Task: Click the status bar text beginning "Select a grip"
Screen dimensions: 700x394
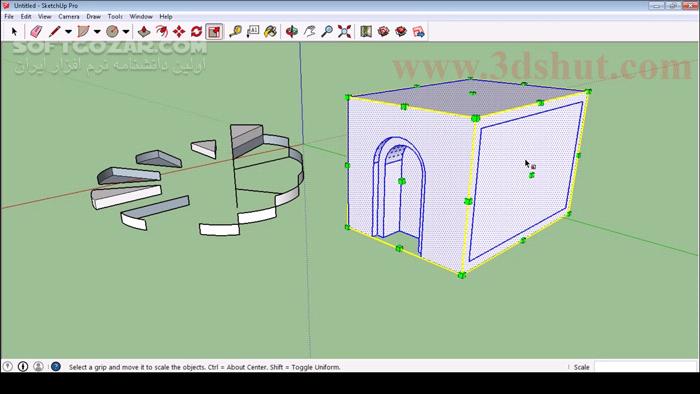Action: click(x=204, y=367)
